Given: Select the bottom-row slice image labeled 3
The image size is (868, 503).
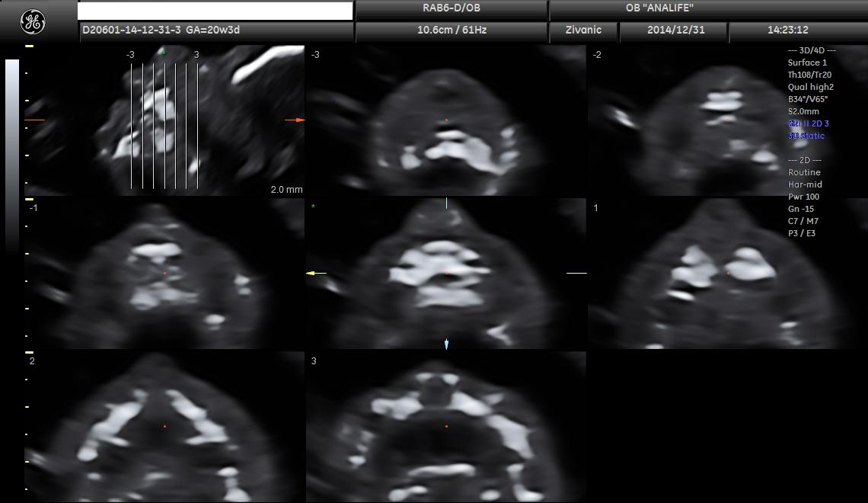Looking at the screenshot, I should click(x=445, y=427).
